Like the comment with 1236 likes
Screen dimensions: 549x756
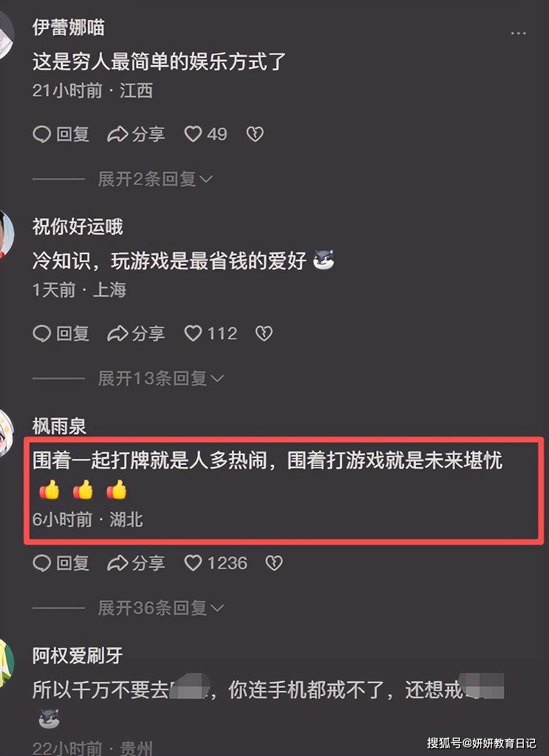click(216, 563)
